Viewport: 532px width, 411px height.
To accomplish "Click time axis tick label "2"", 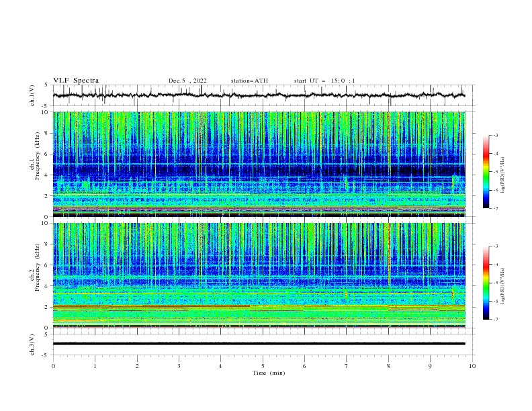I will (x=138, y=366).
